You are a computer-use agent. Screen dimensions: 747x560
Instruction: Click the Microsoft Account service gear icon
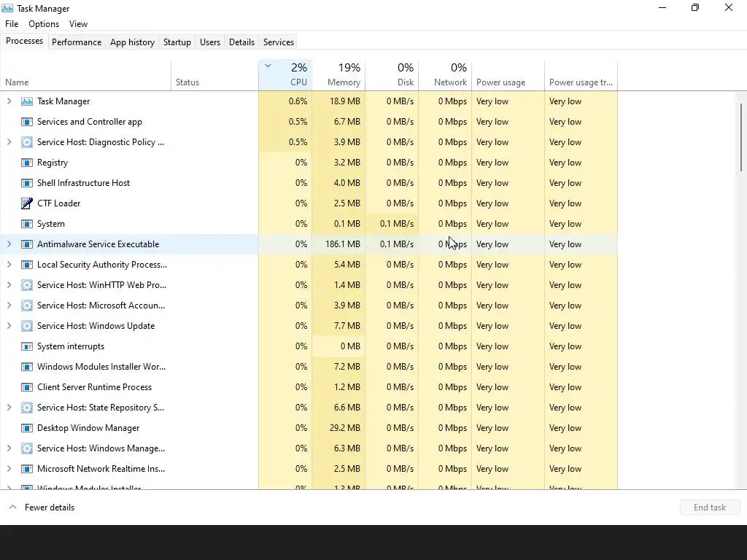27,306
